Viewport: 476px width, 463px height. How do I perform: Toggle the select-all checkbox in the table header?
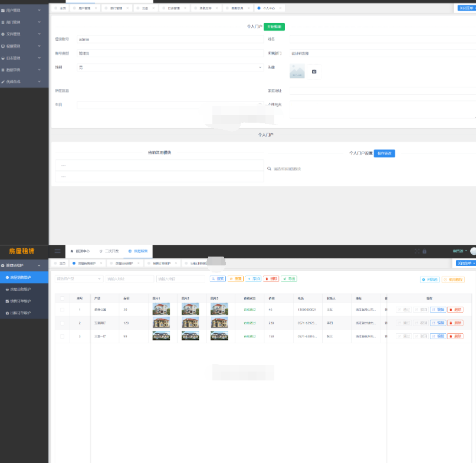63,298
